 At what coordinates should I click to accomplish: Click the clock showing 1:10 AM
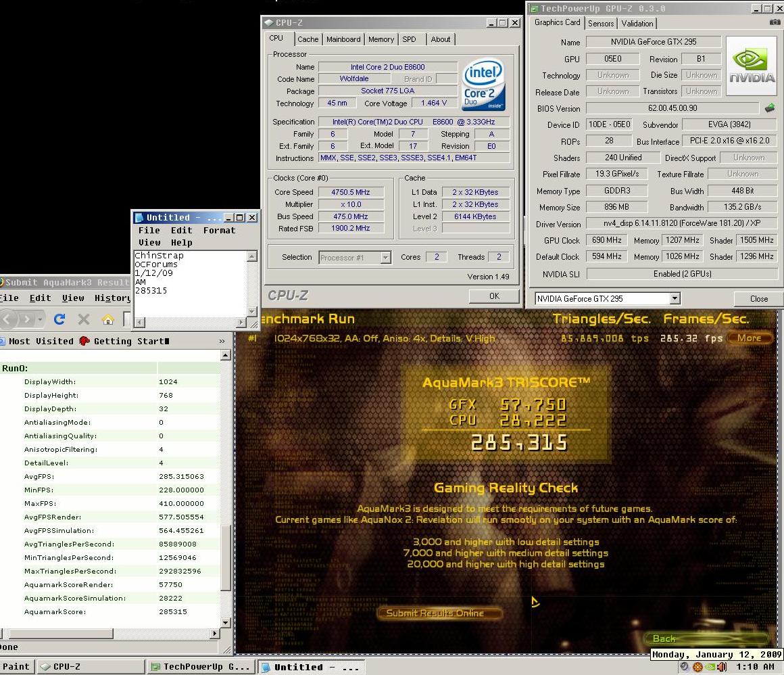[755, 666]
